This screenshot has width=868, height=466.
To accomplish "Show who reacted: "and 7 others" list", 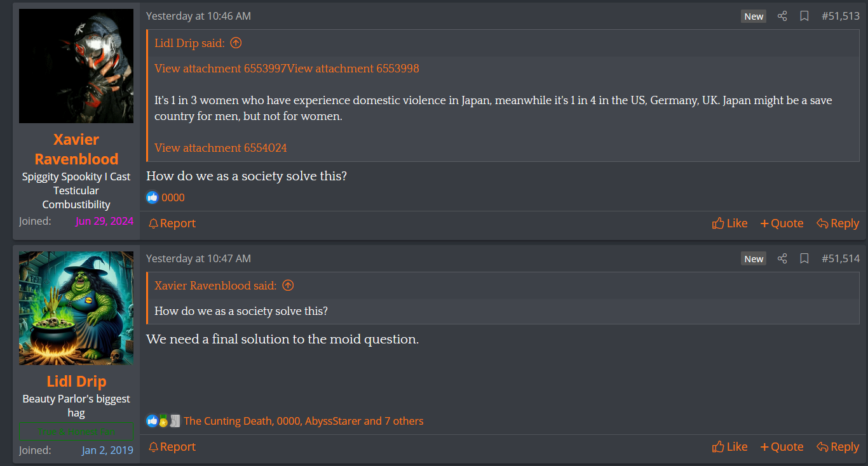I will (393, 421).
